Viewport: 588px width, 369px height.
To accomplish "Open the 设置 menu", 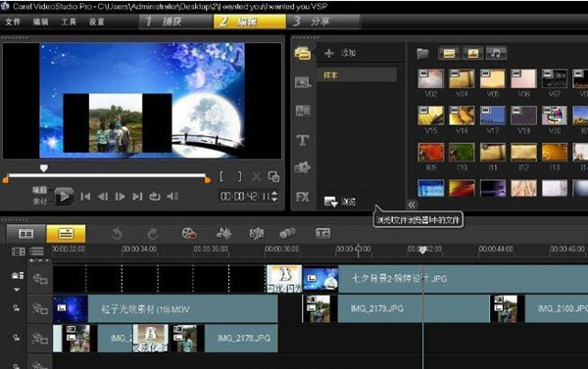I will [96, 22].
